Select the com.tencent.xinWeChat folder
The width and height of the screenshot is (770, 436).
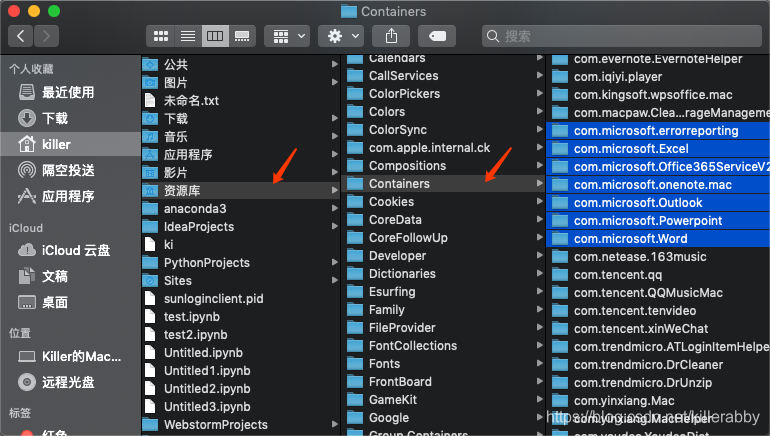(x=658, y=328)
